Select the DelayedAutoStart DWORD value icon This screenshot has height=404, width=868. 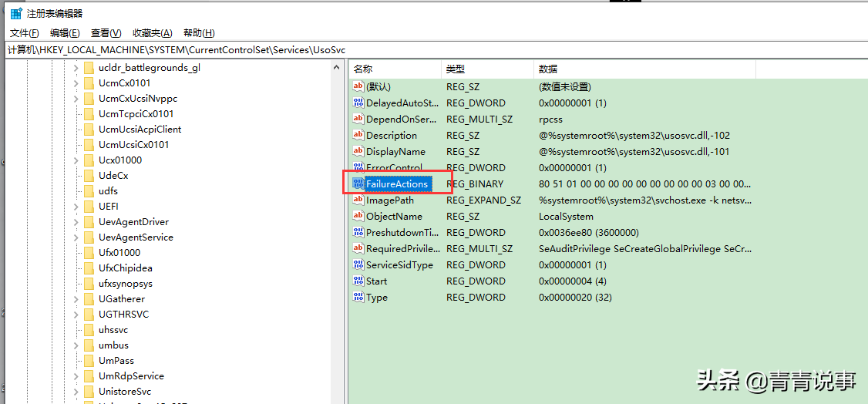[x=358, y=103]
